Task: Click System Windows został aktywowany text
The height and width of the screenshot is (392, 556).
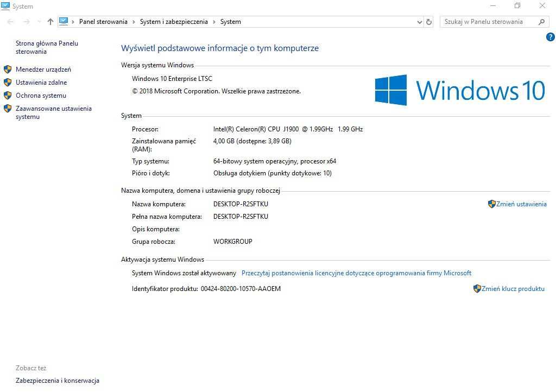Action: click(184, 273)
